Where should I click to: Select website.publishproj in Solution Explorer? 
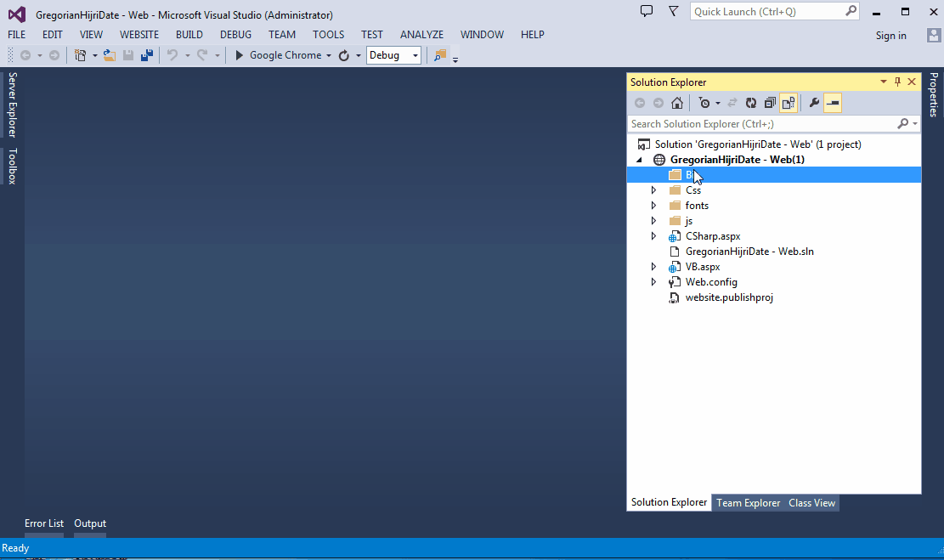coord(729,297)
